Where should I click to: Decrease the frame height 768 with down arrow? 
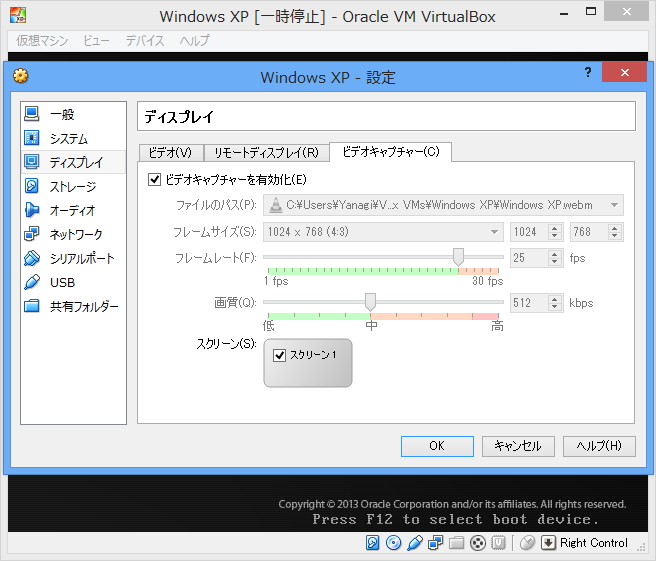pyautogui.click(x=615, y=236)
